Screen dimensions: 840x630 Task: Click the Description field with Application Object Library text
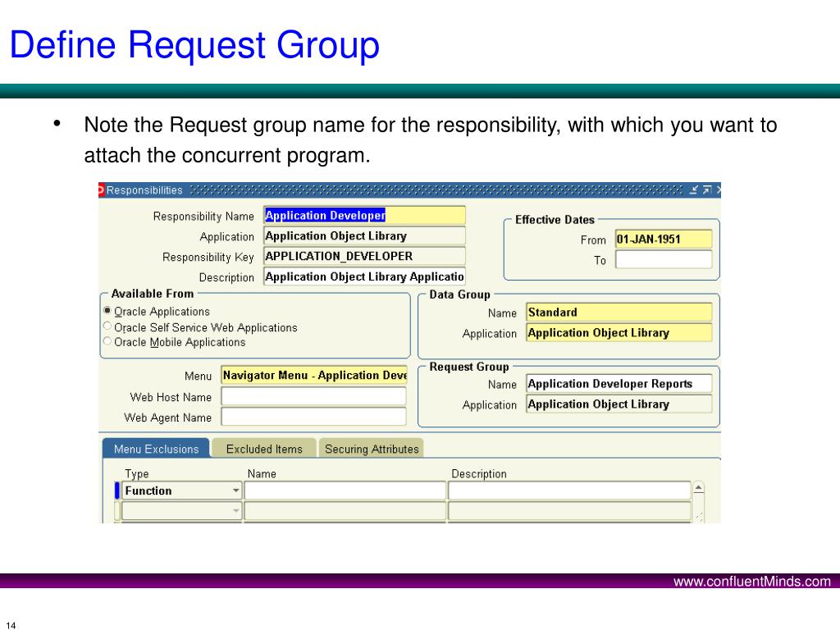[364, 276]
